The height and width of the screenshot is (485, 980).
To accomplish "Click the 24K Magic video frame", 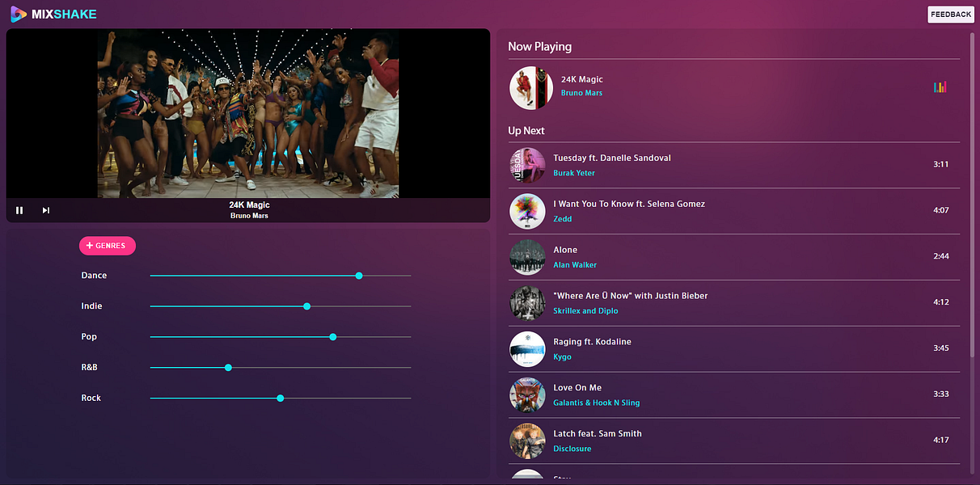I will click(x=248, y=114).
